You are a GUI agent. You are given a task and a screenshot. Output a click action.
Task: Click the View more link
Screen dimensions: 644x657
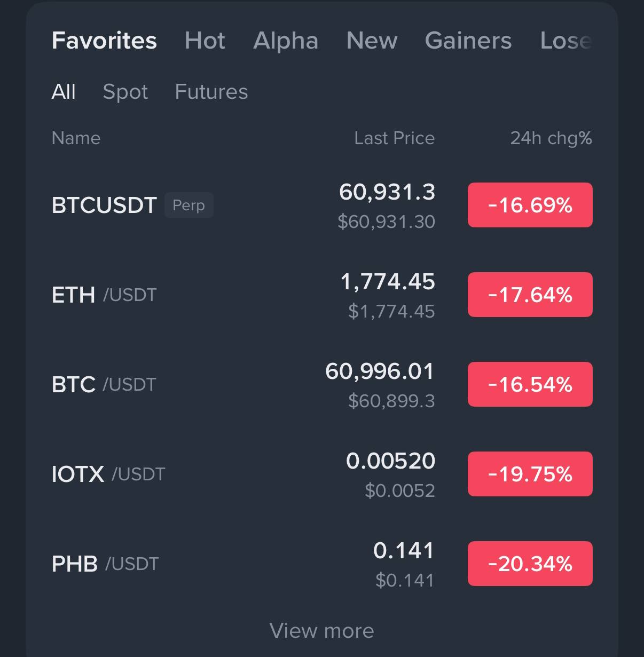321,631
